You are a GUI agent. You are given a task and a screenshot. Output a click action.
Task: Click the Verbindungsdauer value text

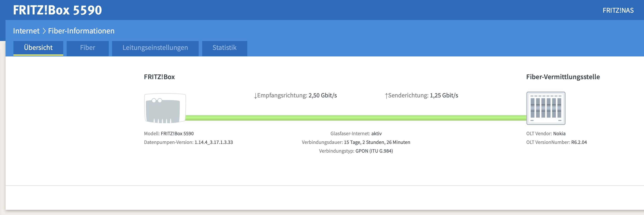[377, 142]
